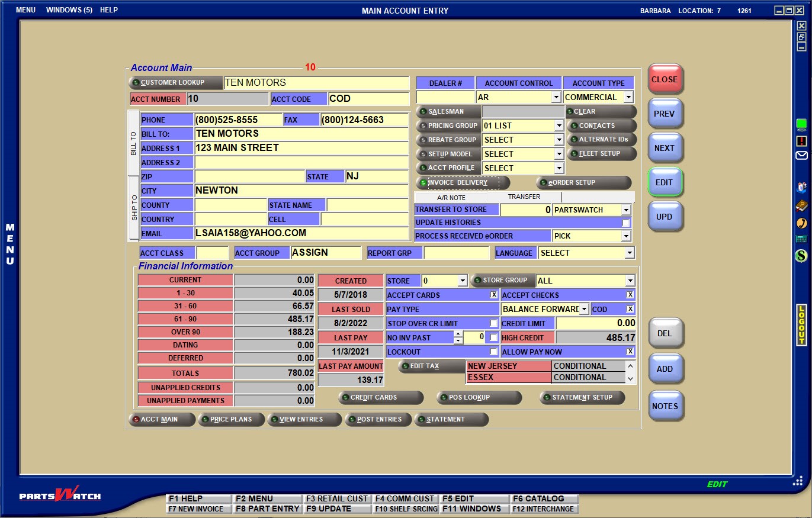The width and height of the screenshot is (812, 518).
Task: Open the Language dropdown
Action: point(629,253)
